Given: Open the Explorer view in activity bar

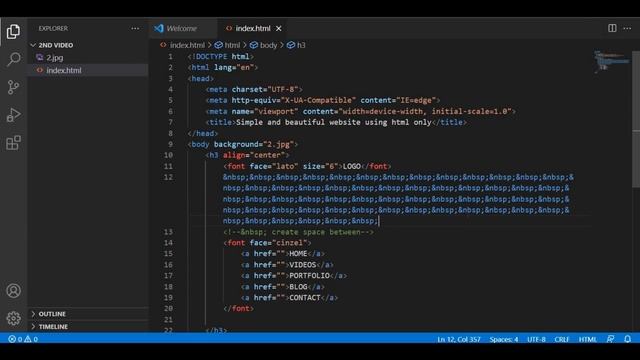Looking at the screenshot, I should (x=13, y=31).
